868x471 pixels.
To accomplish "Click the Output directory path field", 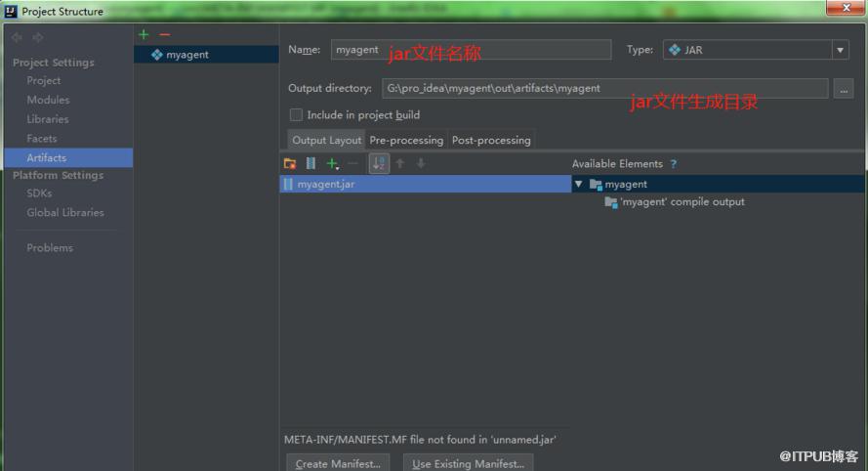I will pyautogui.click(x=605, y=89).
